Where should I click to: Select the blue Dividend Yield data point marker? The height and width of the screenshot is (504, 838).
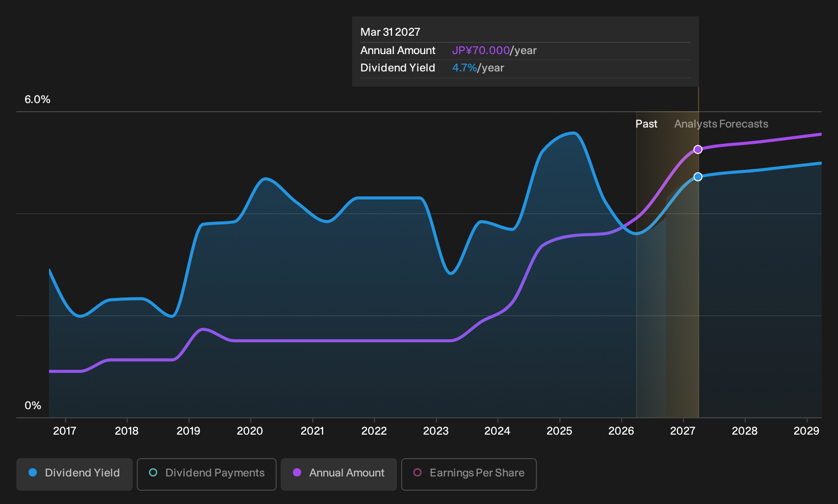698,177
